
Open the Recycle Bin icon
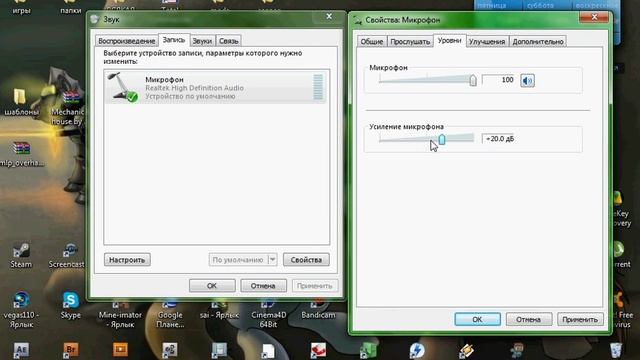point(615,350)
